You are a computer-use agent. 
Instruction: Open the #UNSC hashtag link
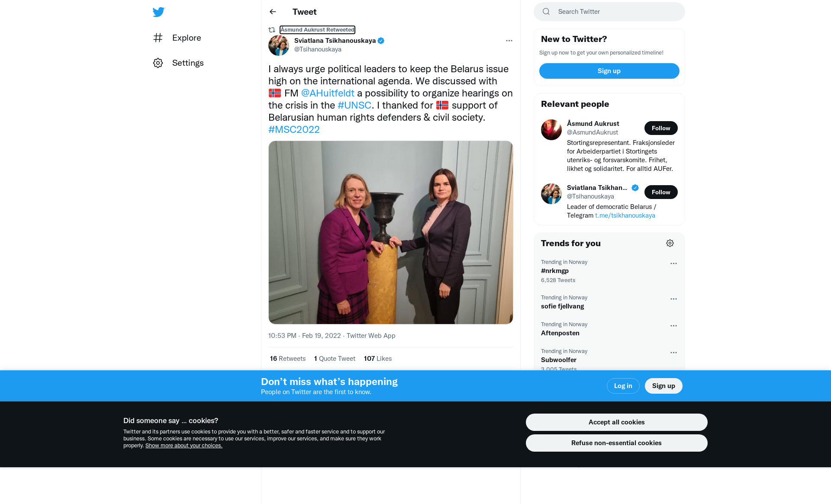[354, 105]
